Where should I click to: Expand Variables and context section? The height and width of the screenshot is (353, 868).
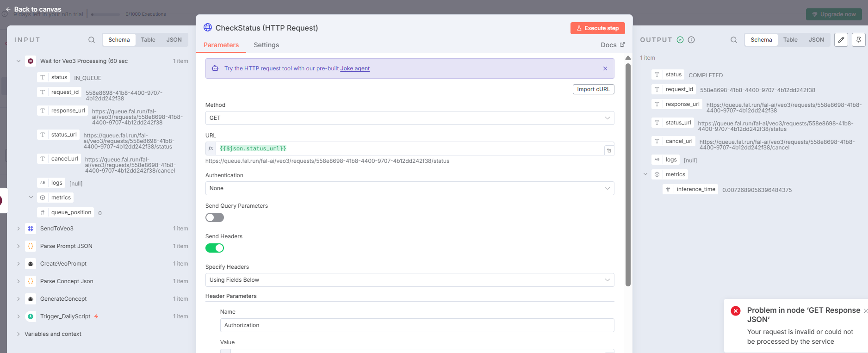(19, 334)
